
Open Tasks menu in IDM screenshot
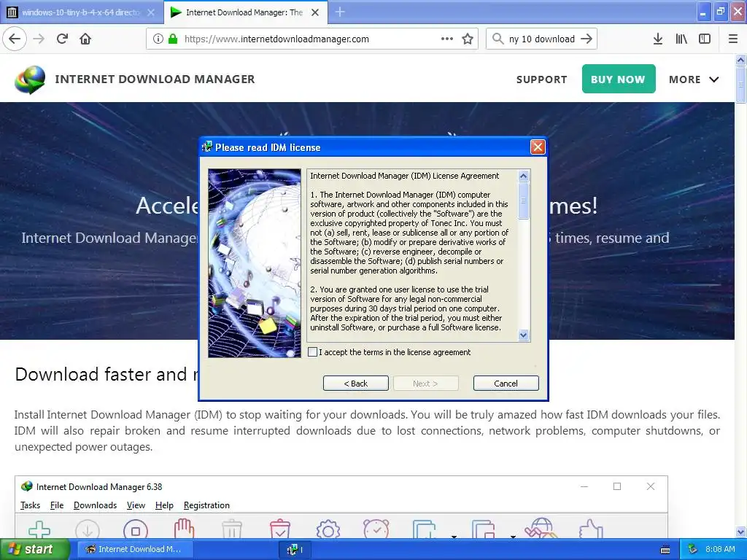coord(30,505)
